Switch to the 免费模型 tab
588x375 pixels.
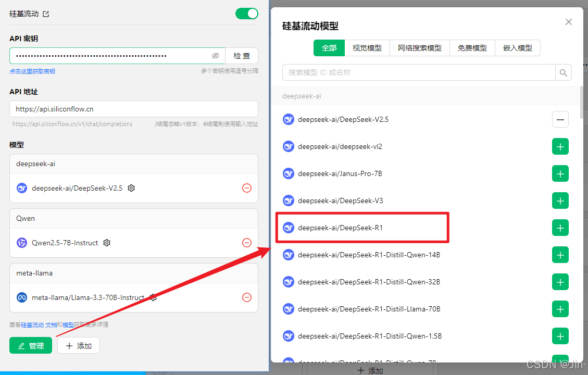(472, 48)
